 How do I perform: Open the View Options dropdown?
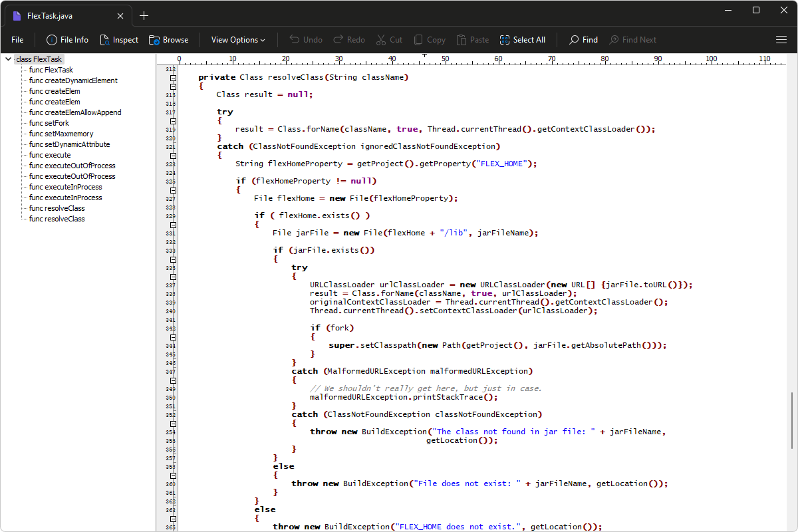237,39
